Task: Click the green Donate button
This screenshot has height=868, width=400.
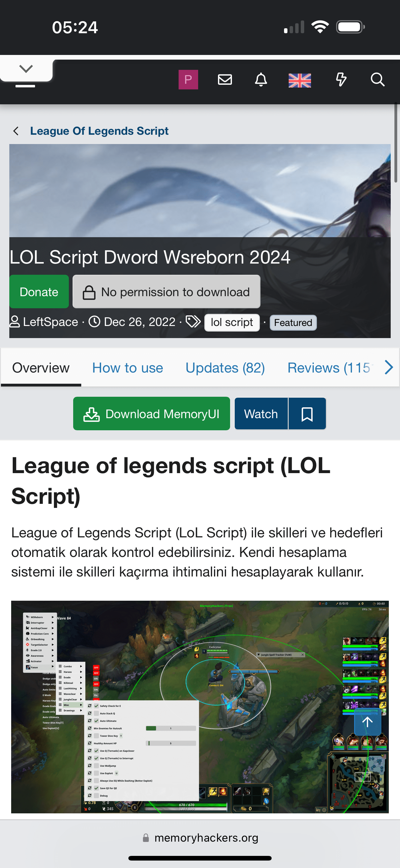Action: pyautogui.click(x=39, y=292)
